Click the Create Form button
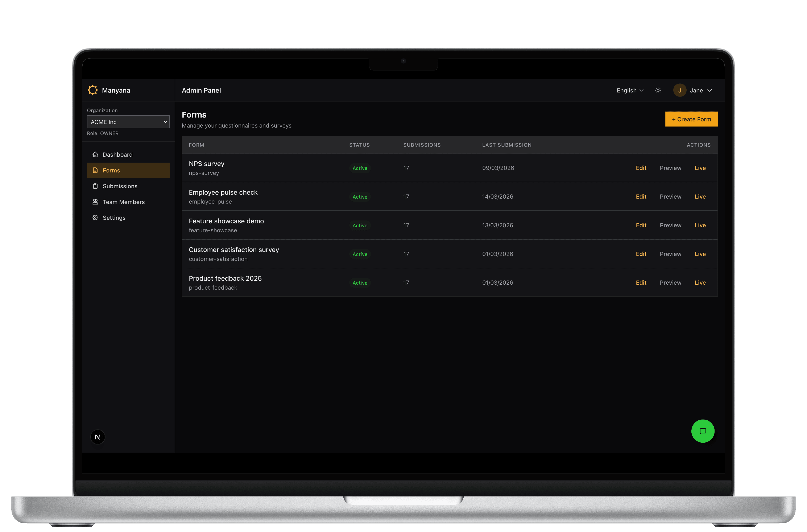This screenshot has width=807, height=532. tap(691, 119)
